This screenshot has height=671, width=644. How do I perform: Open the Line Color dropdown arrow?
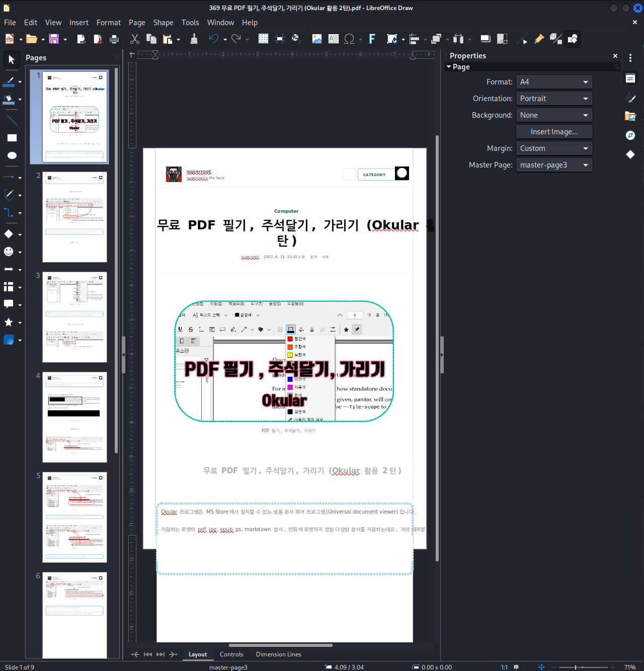coord(20,81)
